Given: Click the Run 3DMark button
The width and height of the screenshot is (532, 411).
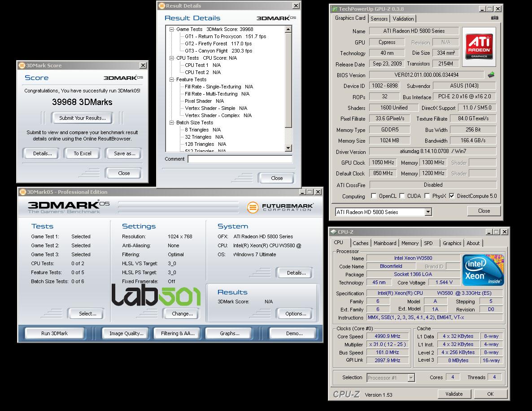Looking at the screenshot, I should (54, 334).
